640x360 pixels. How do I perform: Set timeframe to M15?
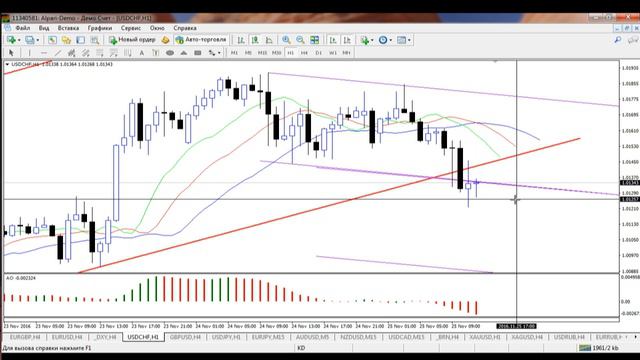[262, 53]
